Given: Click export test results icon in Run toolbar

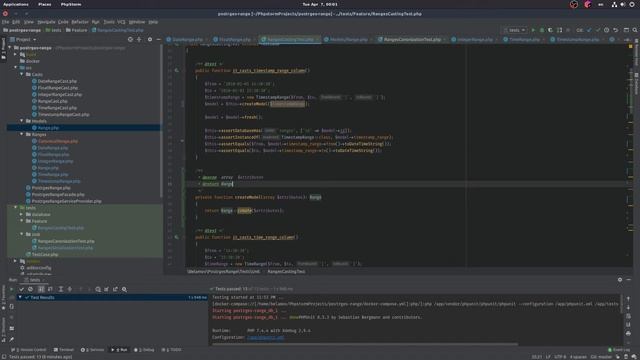Looking at the screenshot, I should point(116,289).
